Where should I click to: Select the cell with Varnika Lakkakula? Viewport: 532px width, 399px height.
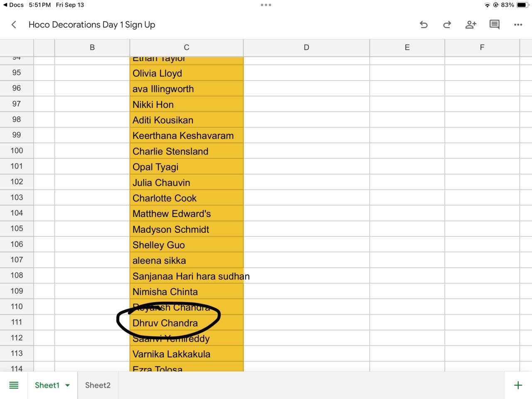click(x=186, y=354)
